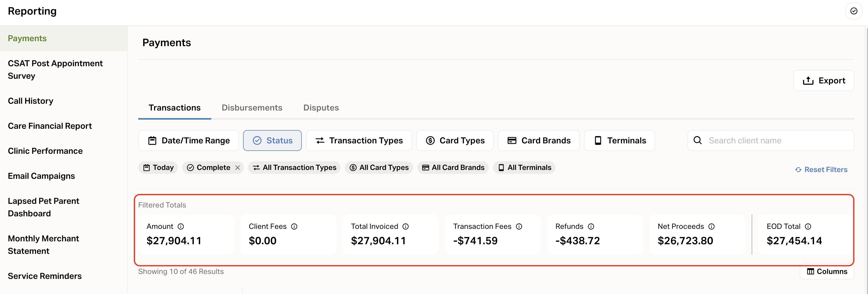
Task: Click the Export button
Action: (823, 81)
